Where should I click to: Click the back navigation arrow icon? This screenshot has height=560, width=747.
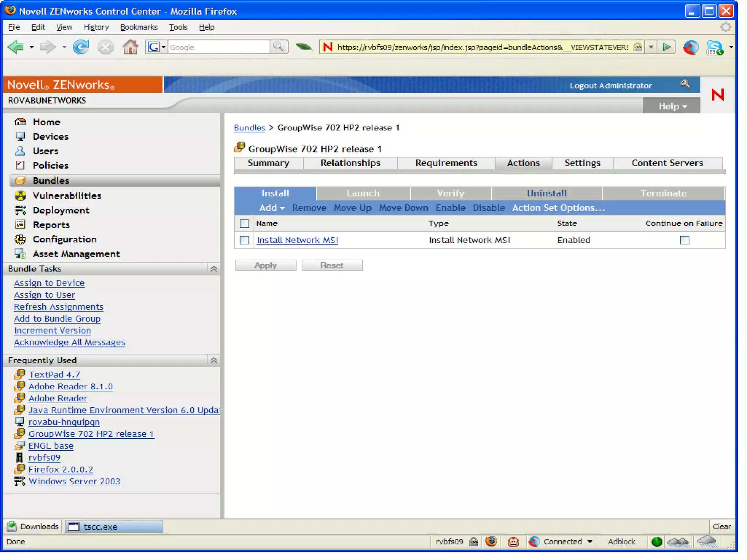[x=16, y=47]
